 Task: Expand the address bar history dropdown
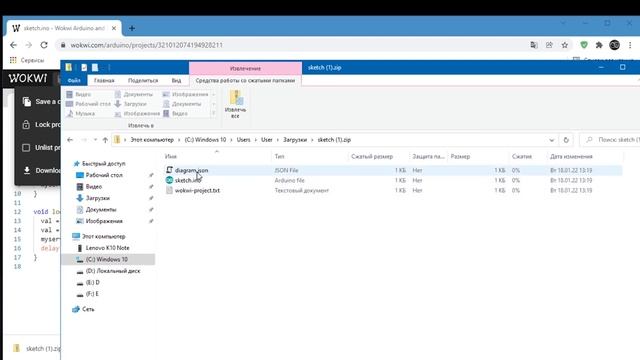[x=551, y=140]
